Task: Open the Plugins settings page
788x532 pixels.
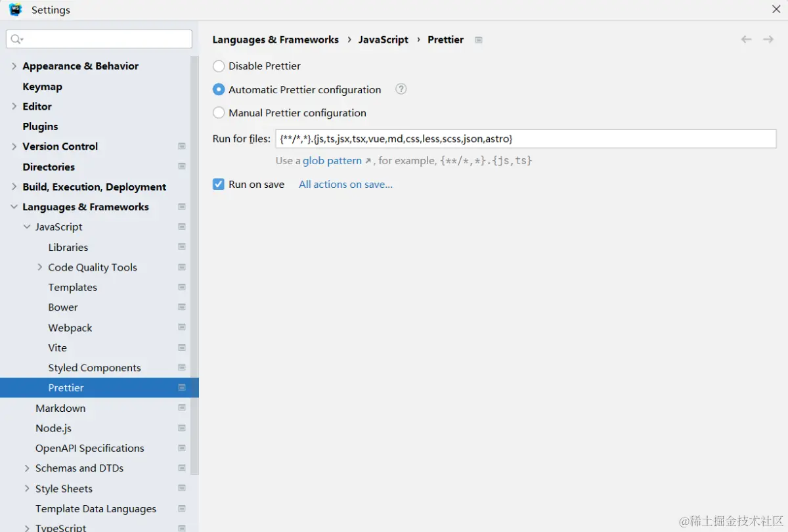Action: 40,127
